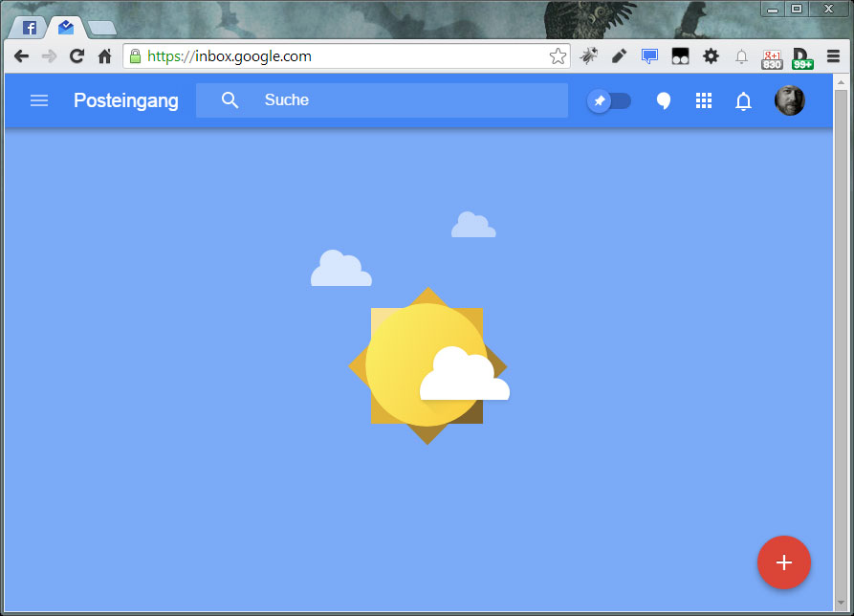Screen dimensions: 854x616
Task: Click the inbox.google.com address bar
Action: coord(346,56)
